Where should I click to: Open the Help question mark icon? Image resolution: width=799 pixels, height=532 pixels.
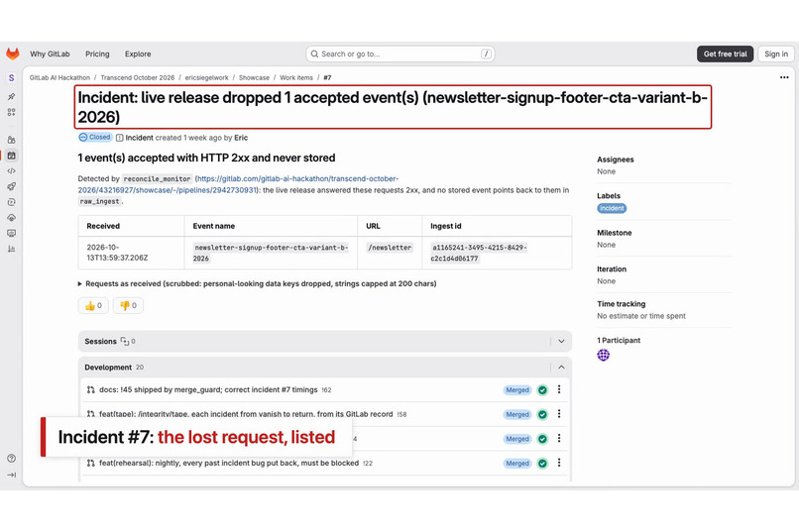(11, 458)
